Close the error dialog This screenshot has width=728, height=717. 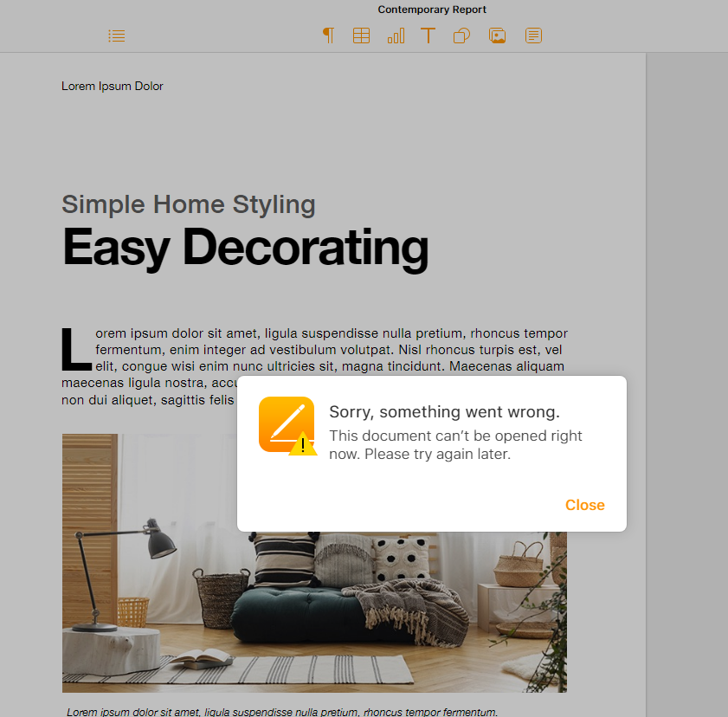[x=584, y=505]
